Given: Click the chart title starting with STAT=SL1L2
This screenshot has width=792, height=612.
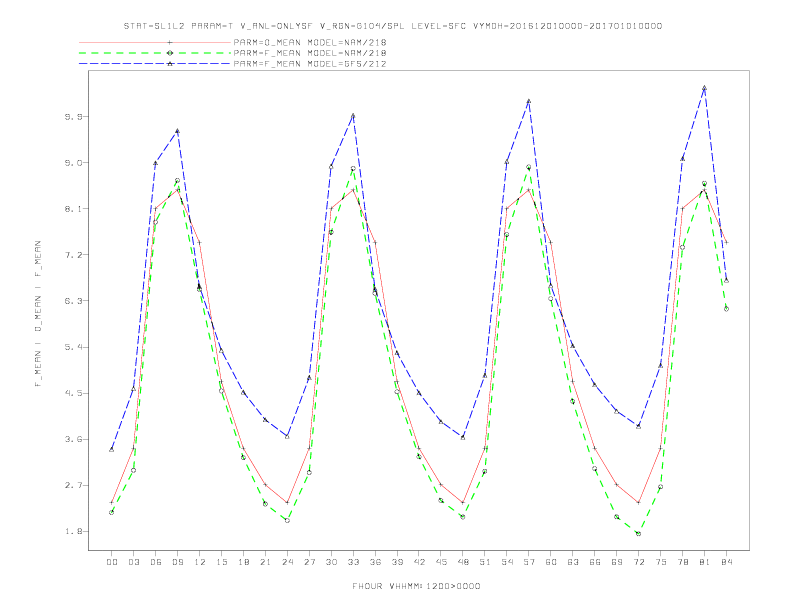Looking at the screenshot, I should pyautogui.click(x=393, y=26).
